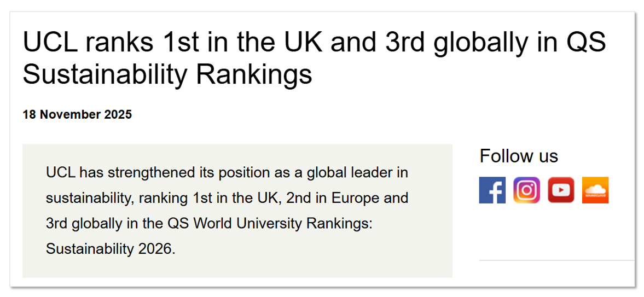The width and height of the screenshot is (644, 297).
Task: Click the YouTube channel icon
Action: 561,190
